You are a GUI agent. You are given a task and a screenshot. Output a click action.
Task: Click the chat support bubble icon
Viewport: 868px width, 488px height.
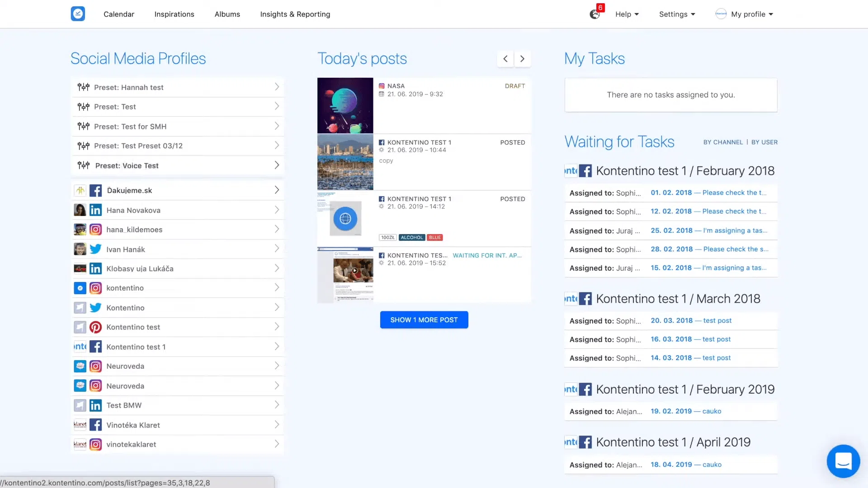[843, 461]
